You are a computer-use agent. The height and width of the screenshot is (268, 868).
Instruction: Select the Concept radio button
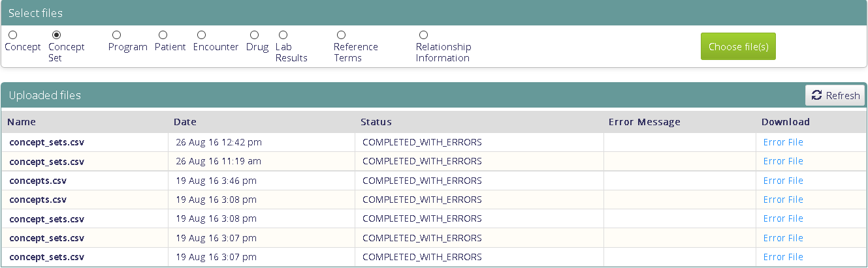pos(13,35)
